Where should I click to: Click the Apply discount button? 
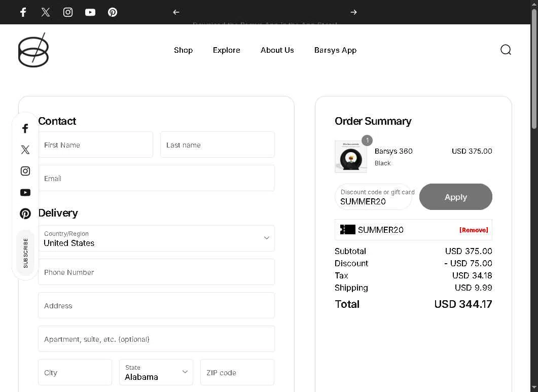tap(456, 197)
